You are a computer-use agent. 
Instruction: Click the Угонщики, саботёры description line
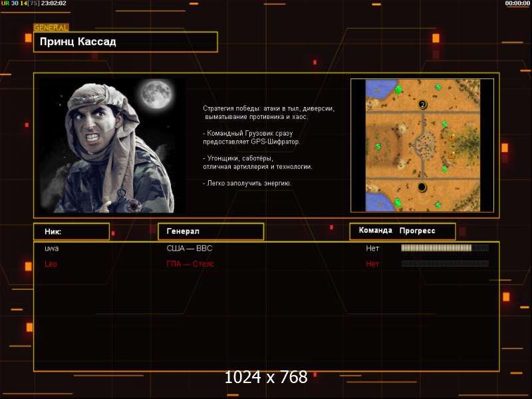pyautogui.click(x=257, y=162)
